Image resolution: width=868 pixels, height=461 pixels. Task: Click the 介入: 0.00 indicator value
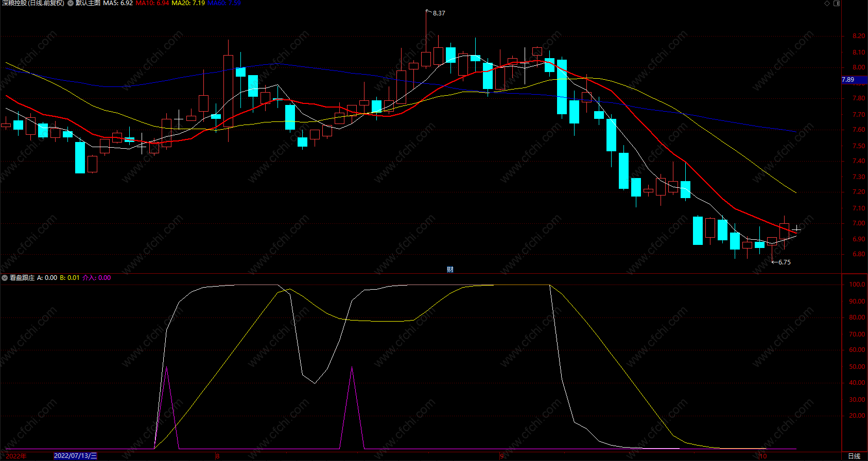pyautogui.click(x=97, y=278)
